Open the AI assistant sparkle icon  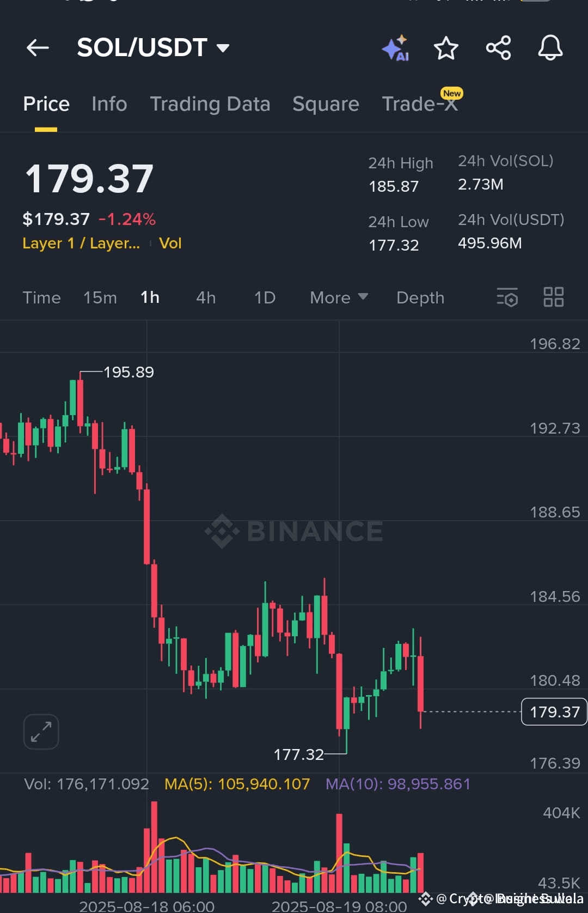click(x=395, y=48)
